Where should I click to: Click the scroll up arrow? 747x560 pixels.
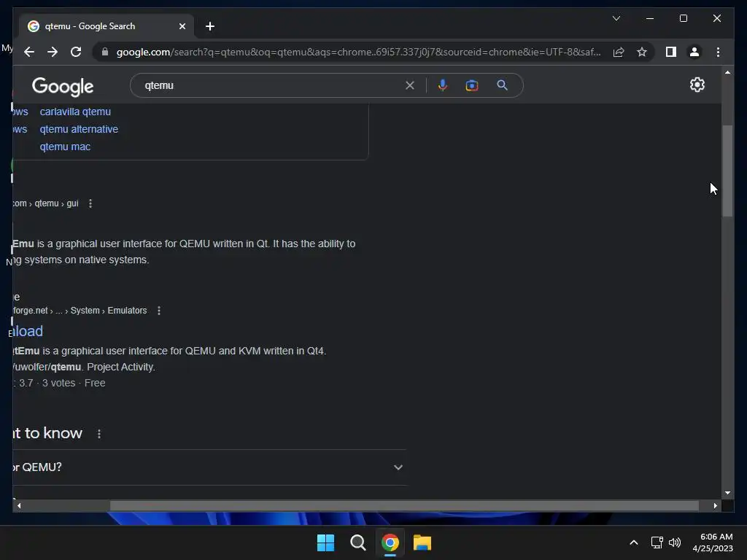[x=727, y=72]
